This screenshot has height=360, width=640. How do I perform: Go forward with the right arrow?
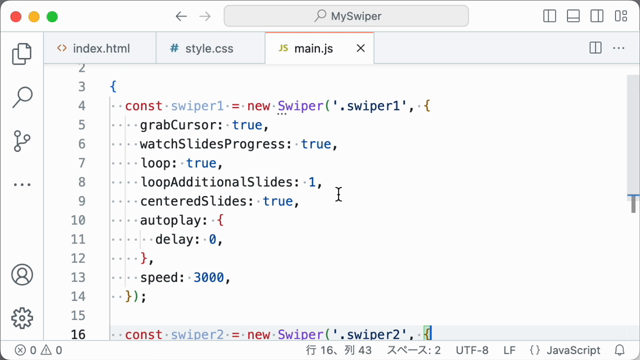point(205,16)
